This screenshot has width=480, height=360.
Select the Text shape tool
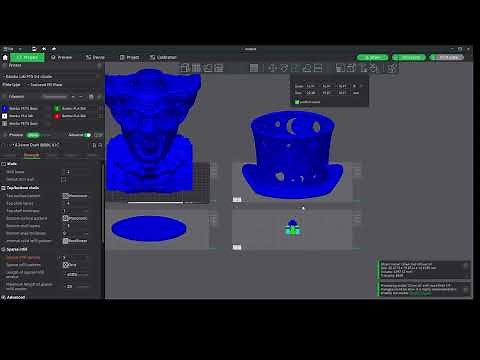click(363, 68)
